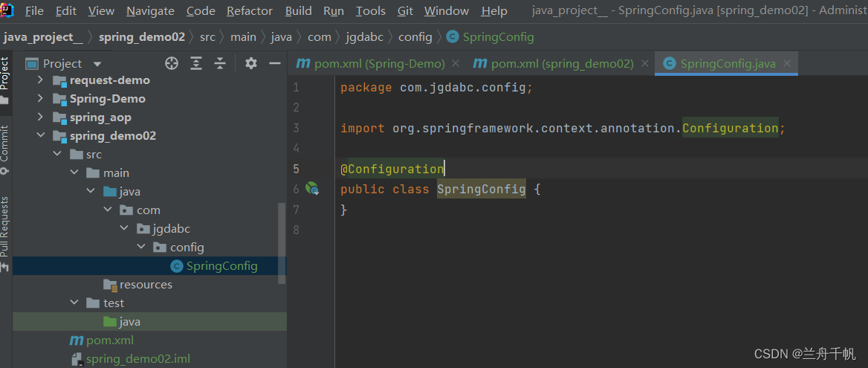Viewport: 868px width, 368px height.
Task: Collapse the main folder
Action: coord(74,173)
